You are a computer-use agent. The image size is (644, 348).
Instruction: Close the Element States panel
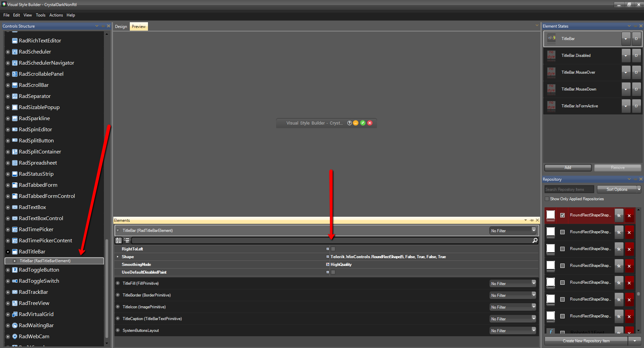pos(641,26)
